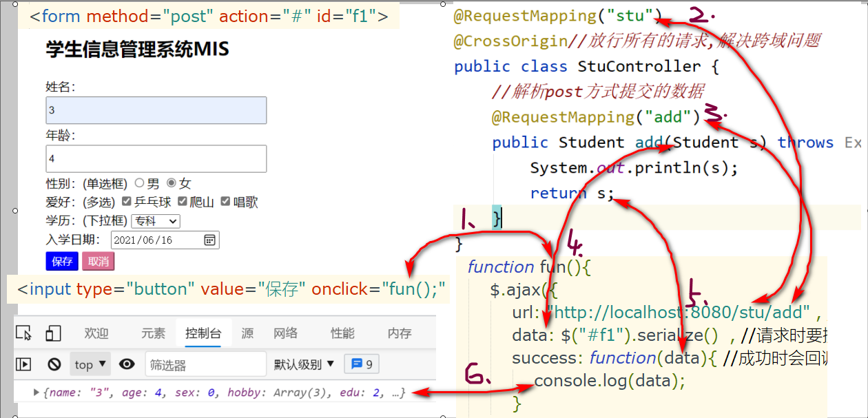Click the 年龄 input field containing 4

156,158
